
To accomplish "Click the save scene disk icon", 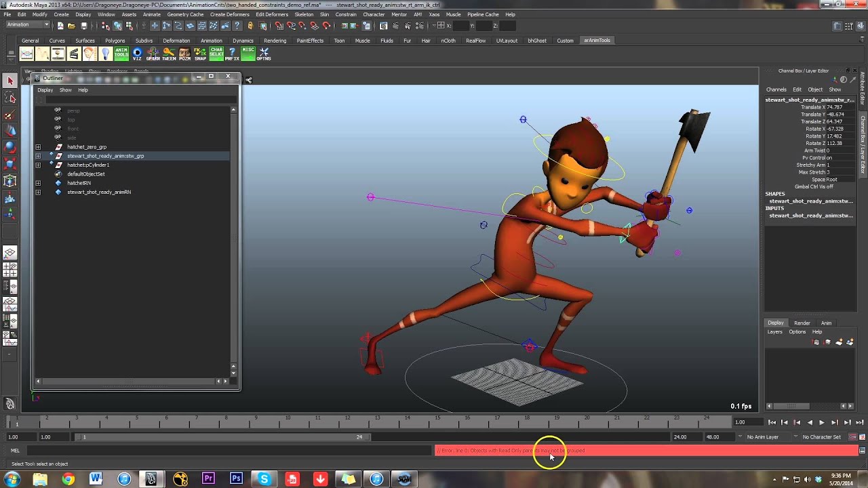I will click(x=84, y=26).
